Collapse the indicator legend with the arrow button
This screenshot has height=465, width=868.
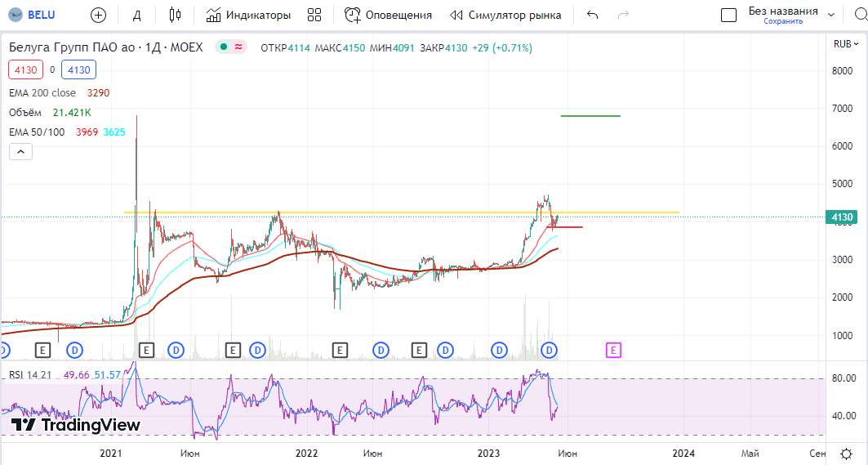pos(20,151)
